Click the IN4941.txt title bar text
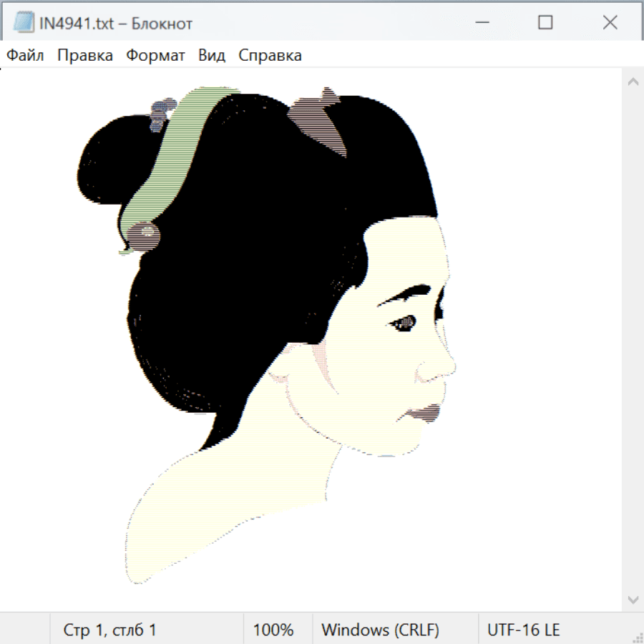The width and height of the screenshot is (644, 644). [x=116, y=24]
